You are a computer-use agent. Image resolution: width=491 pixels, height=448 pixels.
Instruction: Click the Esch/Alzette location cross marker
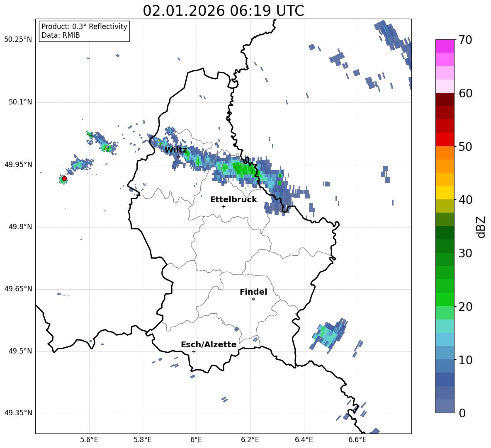point(194,351)
